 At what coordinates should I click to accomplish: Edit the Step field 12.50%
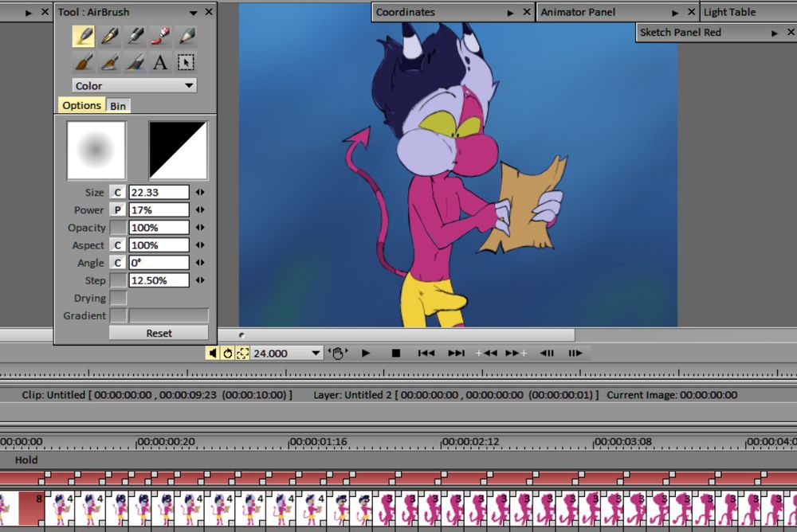point(159,280)
